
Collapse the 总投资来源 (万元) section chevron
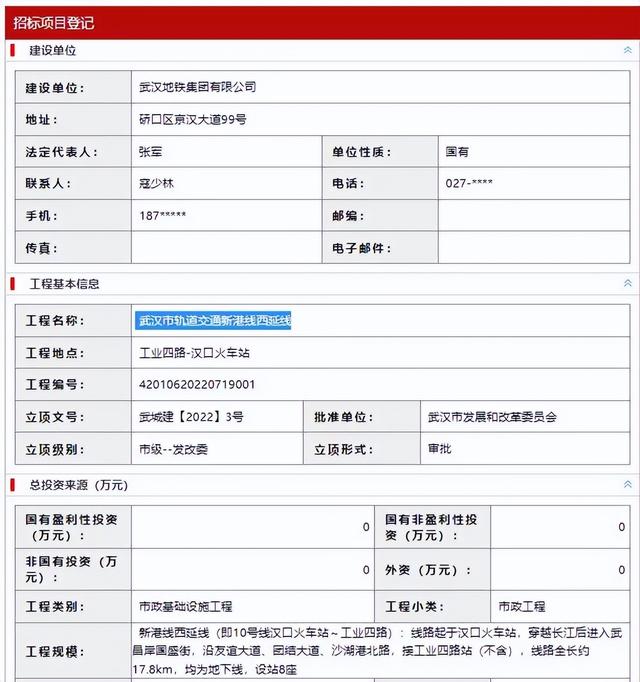(x=627, y=484)
